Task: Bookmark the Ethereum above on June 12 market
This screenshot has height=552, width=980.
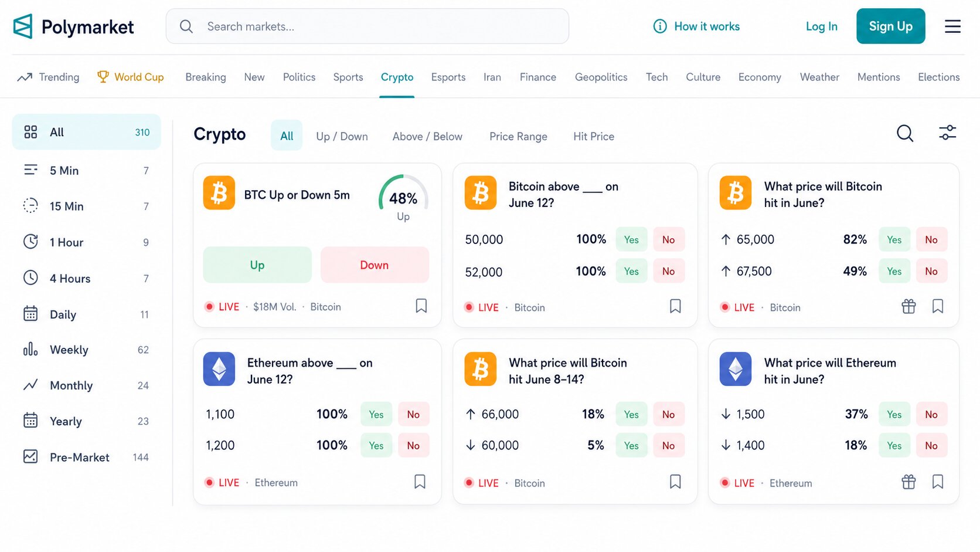Action: (420, 482)
